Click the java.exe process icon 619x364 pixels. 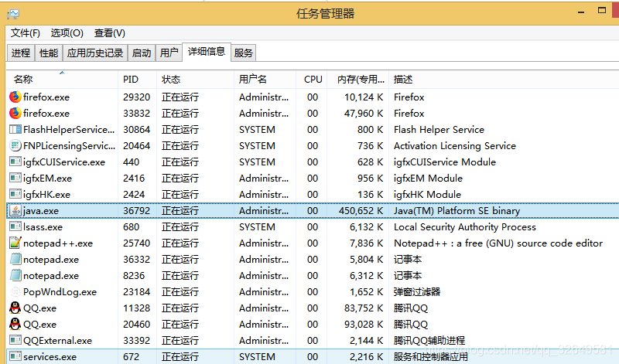coord(15,210)
